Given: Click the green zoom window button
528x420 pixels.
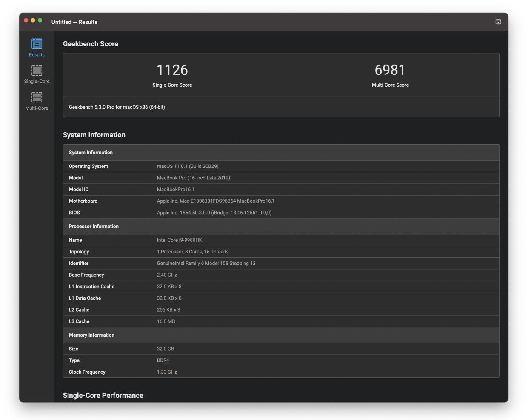Looking at the screenshot, I should [x=40, y=20].
